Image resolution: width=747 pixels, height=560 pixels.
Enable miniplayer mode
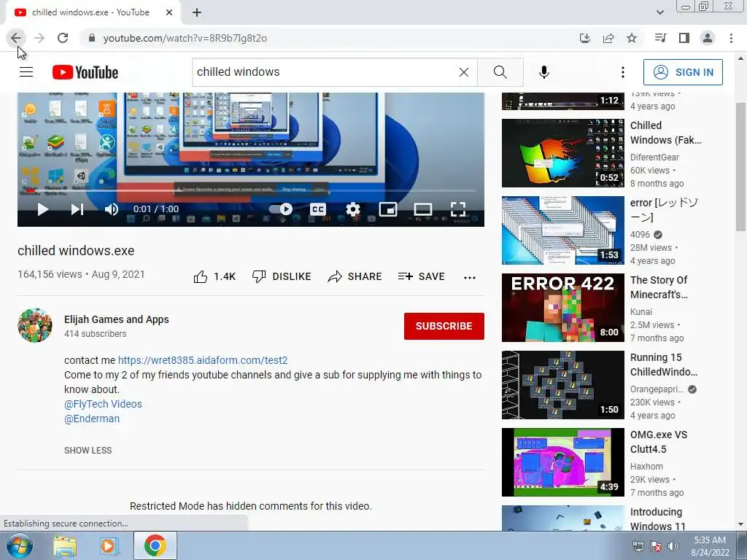click(388, 209)
